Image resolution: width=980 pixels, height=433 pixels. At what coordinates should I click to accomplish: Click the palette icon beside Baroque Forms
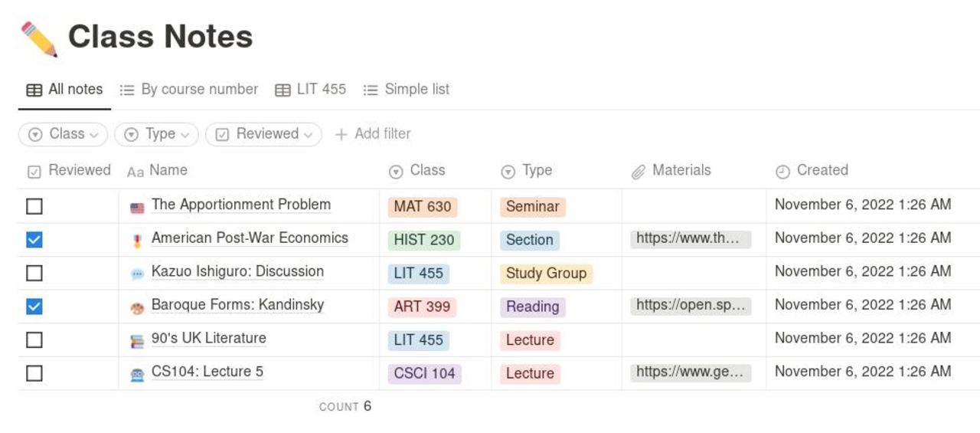tap(137, 307)
